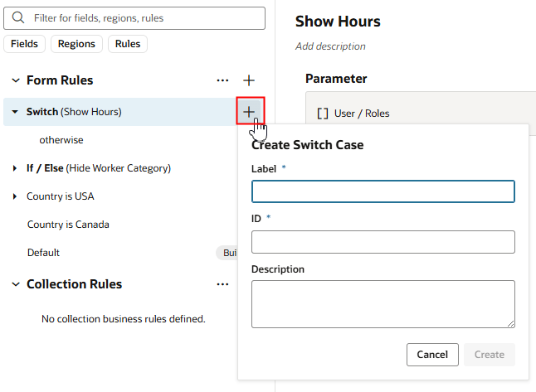
Task: Cancel the Create Switch Case dialog
Action: point(432,355)
